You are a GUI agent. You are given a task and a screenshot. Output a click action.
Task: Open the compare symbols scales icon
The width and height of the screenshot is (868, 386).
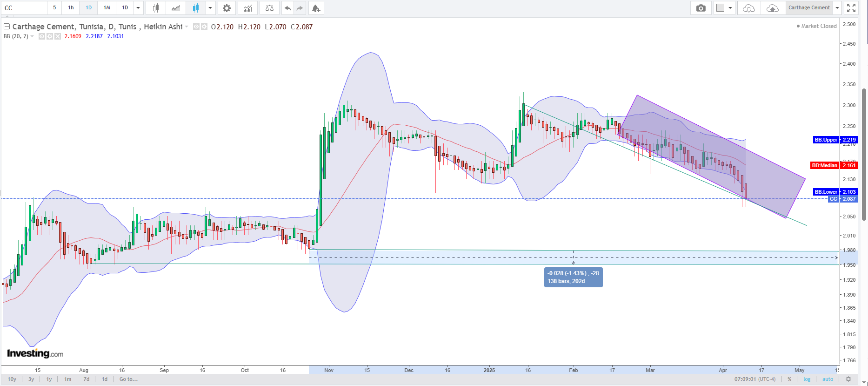coord(269,8)
